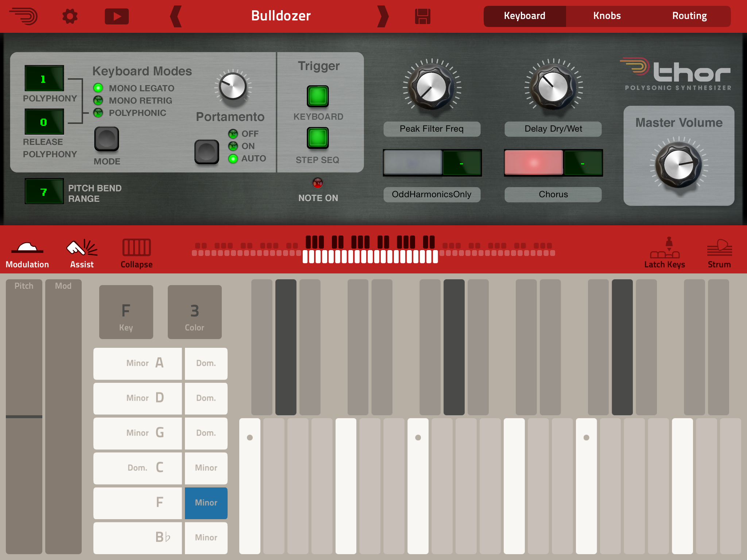Switch to Knobs tab
The height and width of the screenshot is (560, 747).
pos(607,16)
